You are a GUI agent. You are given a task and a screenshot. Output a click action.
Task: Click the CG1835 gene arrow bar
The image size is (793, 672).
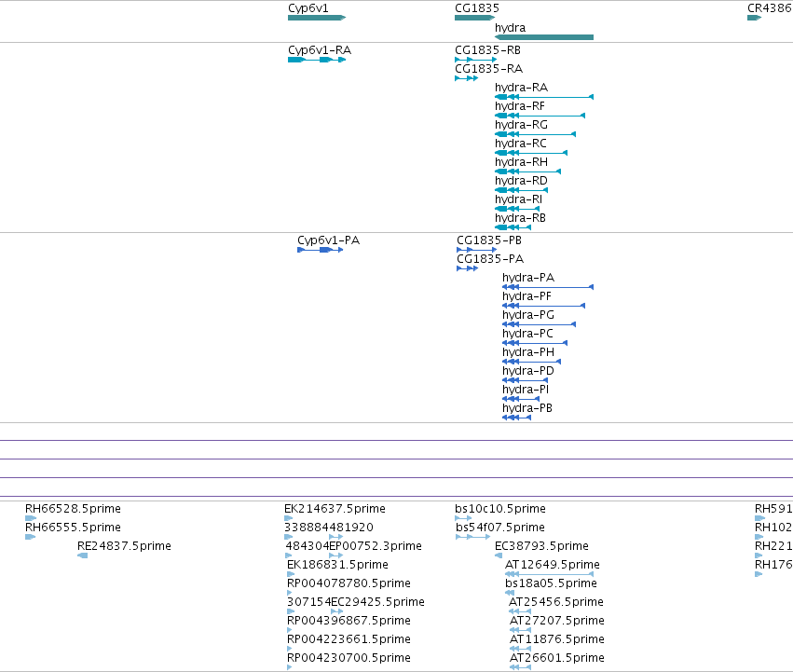474,18
